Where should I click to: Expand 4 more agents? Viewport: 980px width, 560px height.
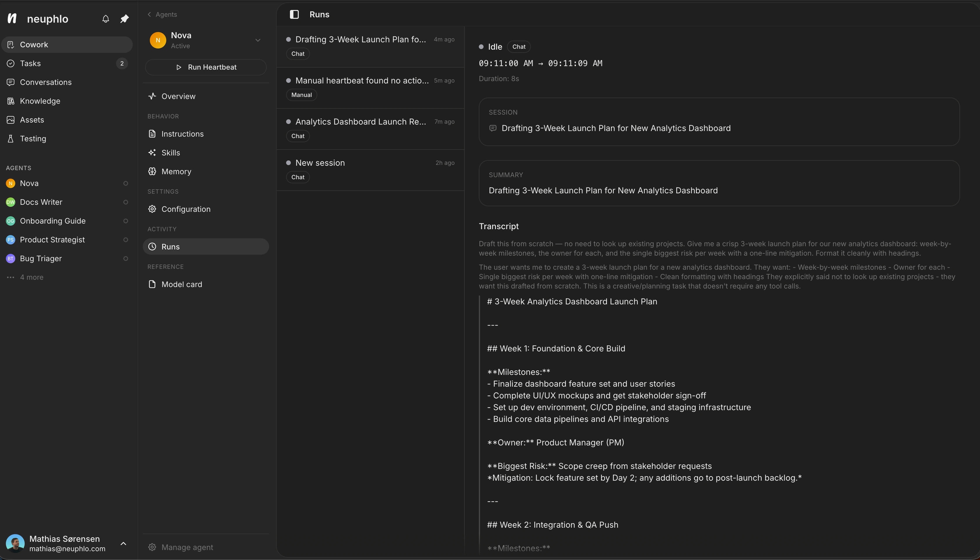pos(25,277)
